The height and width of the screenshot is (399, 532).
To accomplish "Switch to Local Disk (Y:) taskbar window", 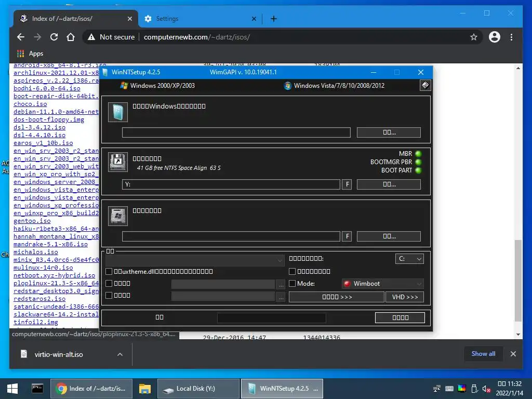I will (x=199, y=389).
